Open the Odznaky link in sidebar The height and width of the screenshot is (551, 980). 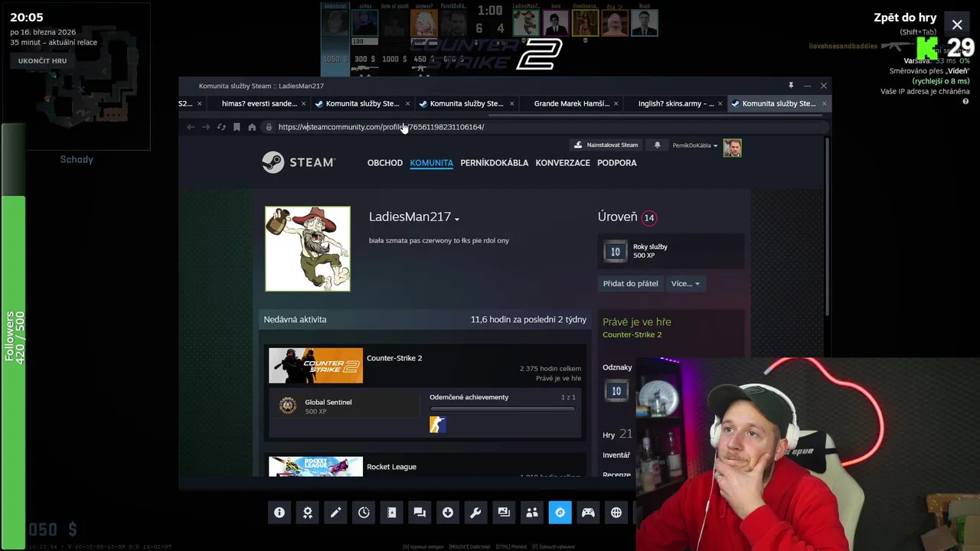pos(617,367)
